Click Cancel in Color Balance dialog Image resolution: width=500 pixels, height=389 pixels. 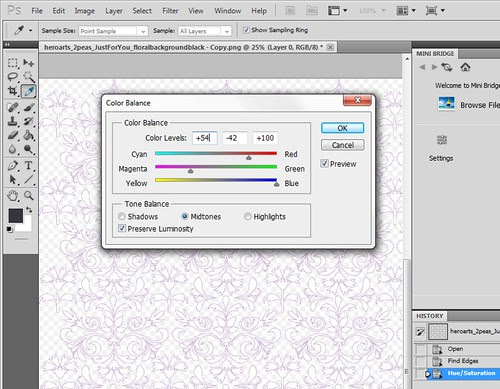(342, 145)
